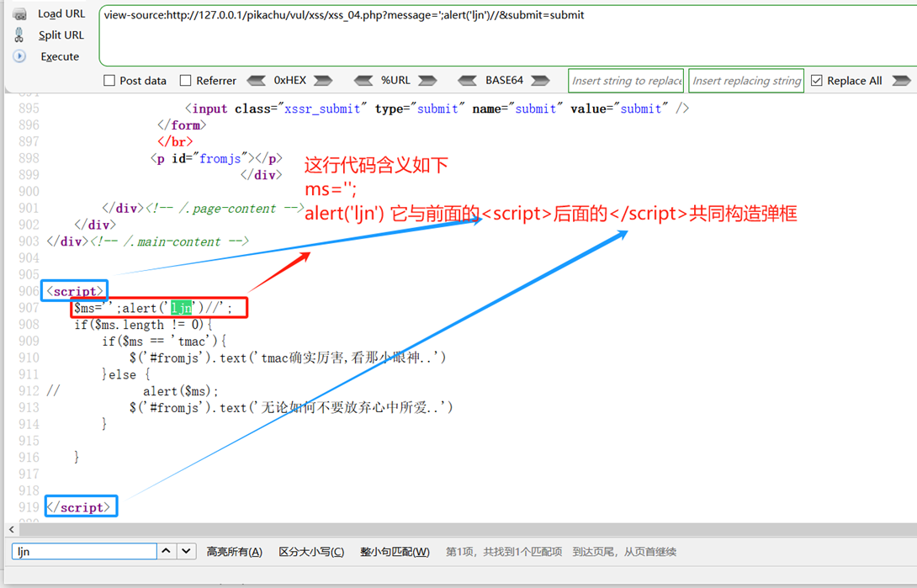Click the 到达页尾，从页首继续 status text
The height and width of the screenshot is (588, 917).
(624, 552)
